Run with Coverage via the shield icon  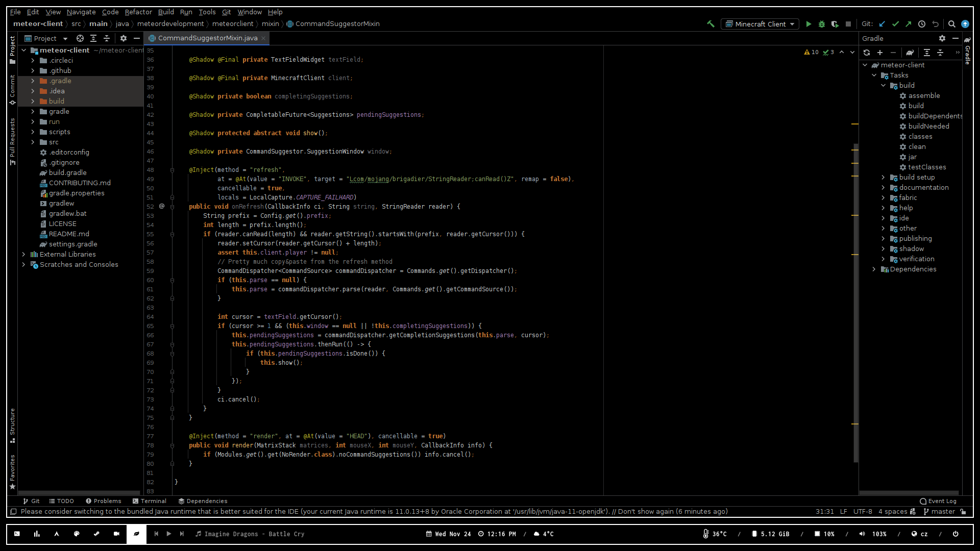pyautogui.click(x=835, y=24)
